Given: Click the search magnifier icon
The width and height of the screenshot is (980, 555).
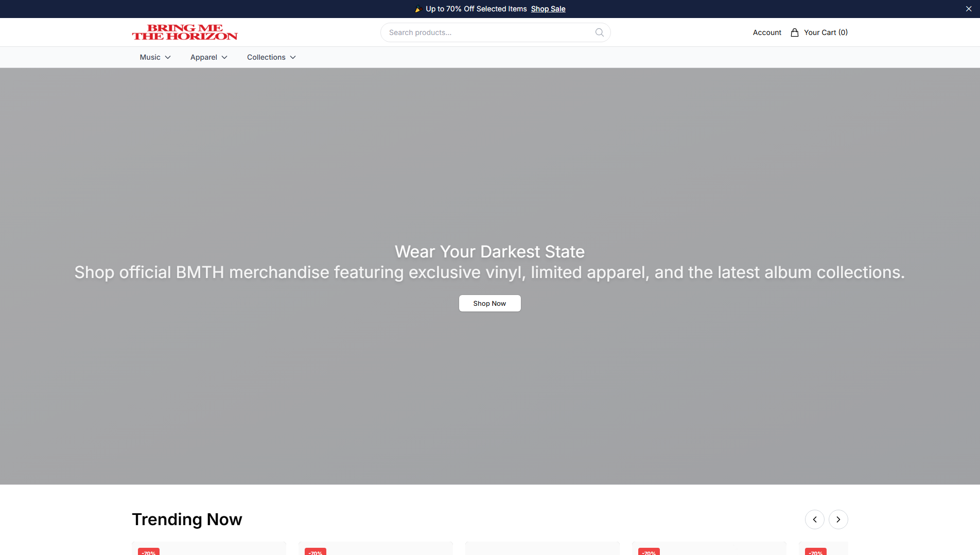Looking at the screenshot, I should click(x=599, y=32).
